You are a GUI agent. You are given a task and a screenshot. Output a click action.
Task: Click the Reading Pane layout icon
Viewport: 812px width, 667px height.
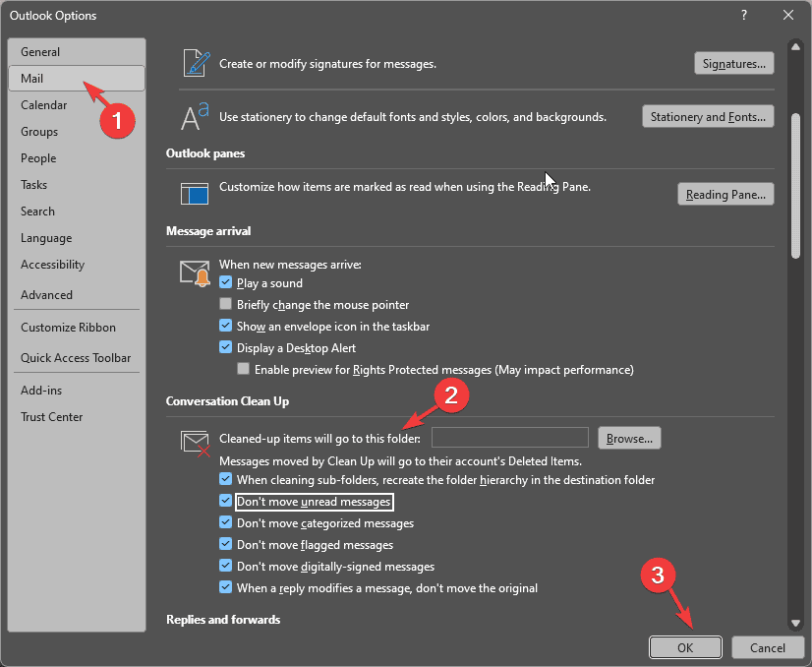tap(196, 193)
